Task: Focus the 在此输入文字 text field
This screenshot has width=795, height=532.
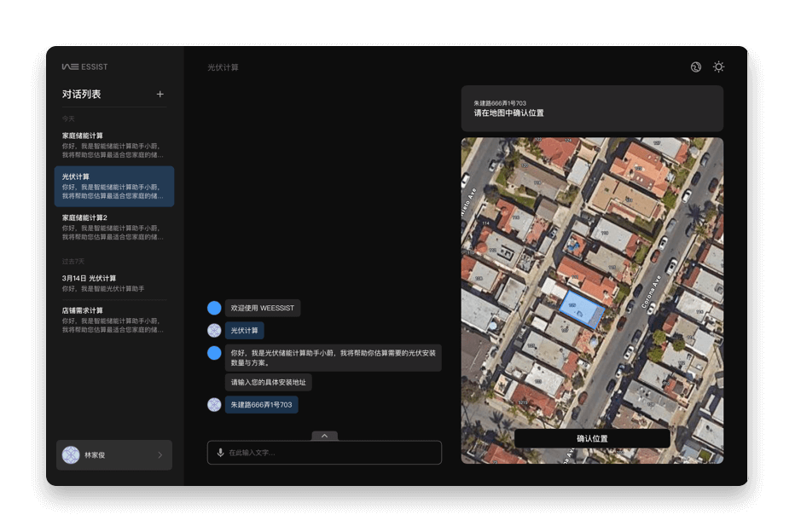Action: tap(324, 453)
